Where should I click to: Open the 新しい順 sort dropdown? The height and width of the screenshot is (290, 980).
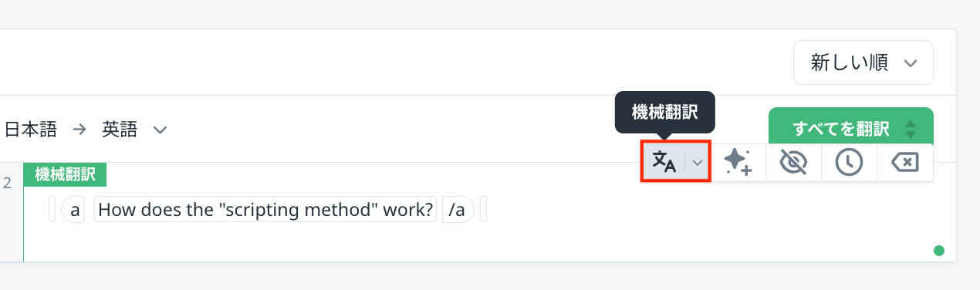tap(863, 62)
